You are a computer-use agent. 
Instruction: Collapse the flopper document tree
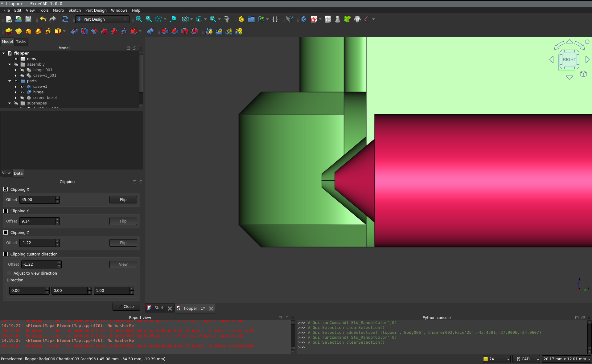tap(3, 53)
